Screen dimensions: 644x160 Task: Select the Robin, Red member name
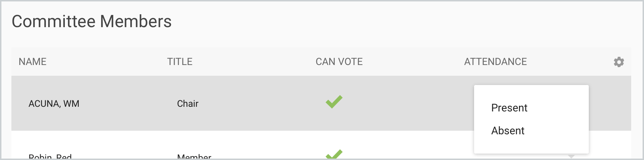[x=50, y=157]
